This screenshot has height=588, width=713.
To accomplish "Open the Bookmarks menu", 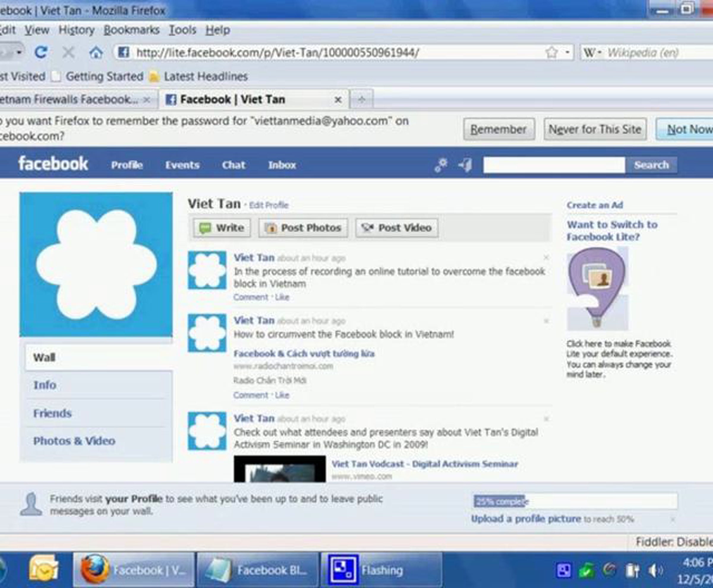I will [132, 30].
